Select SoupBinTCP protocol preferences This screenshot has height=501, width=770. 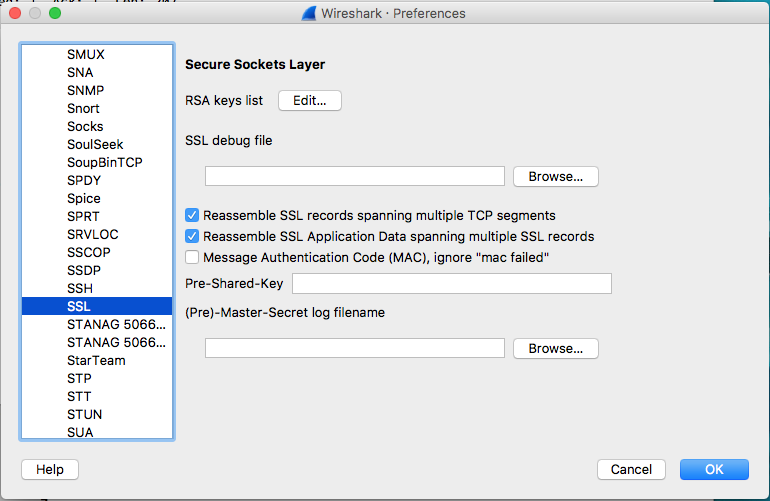click(105, 162)
